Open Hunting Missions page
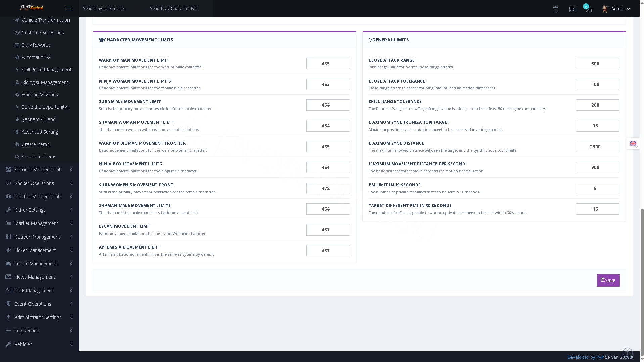644x362 pixels. click(40, 95)
